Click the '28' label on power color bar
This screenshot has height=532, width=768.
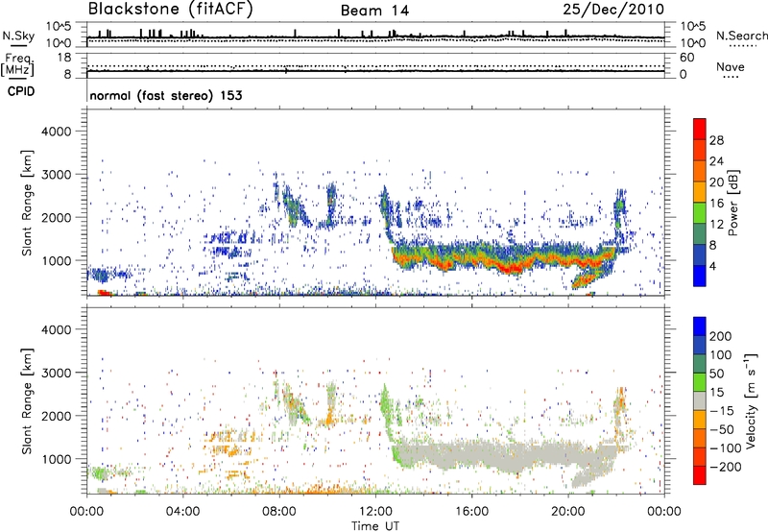click(716, 140)
